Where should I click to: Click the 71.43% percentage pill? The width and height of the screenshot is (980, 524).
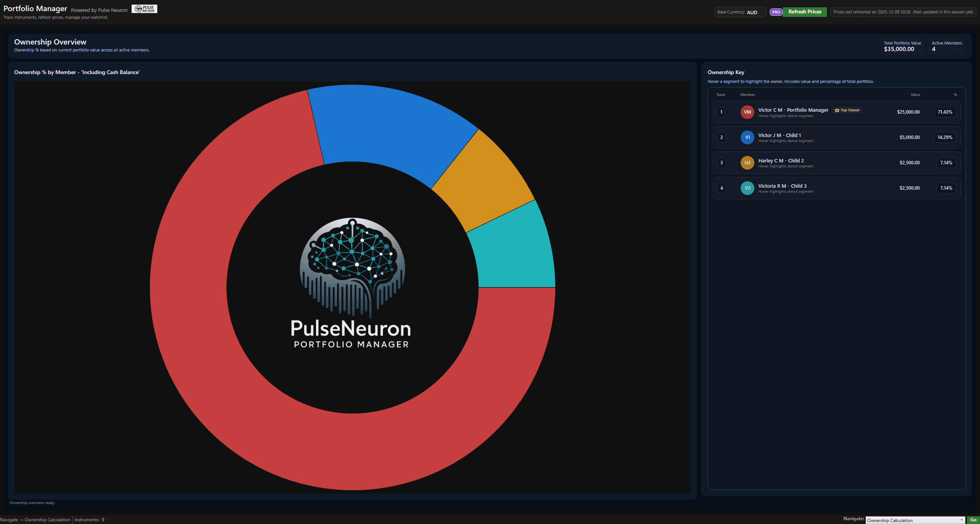click(x=944, y=112)
